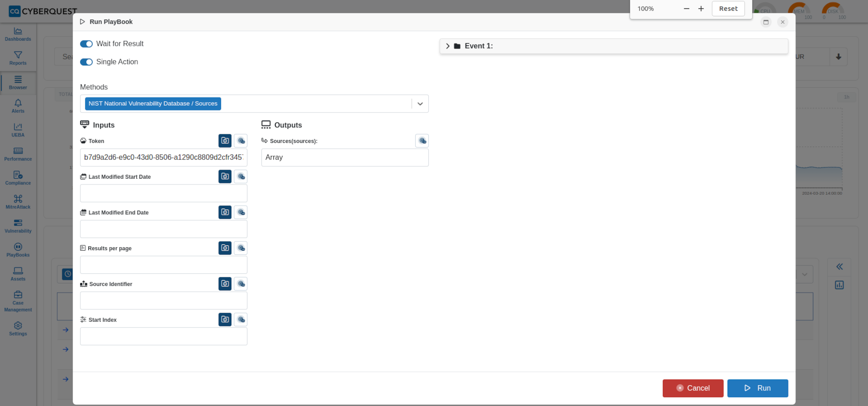Viewport: 868px width, 406px height.
Task: Click the download arrow button in background
Action: tap(838, 57)
